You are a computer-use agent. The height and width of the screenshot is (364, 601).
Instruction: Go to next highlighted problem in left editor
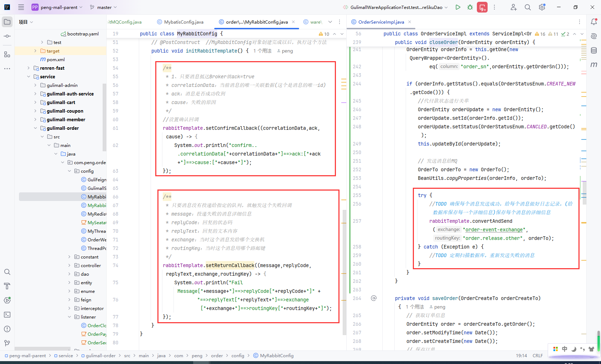click(x=342, y=34)
